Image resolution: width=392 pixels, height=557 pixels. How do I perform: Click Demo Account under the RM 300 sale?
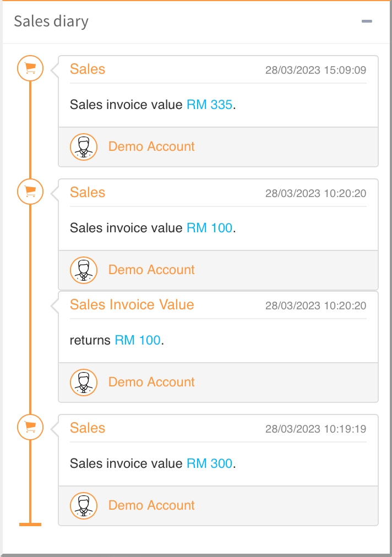[151, 505]
